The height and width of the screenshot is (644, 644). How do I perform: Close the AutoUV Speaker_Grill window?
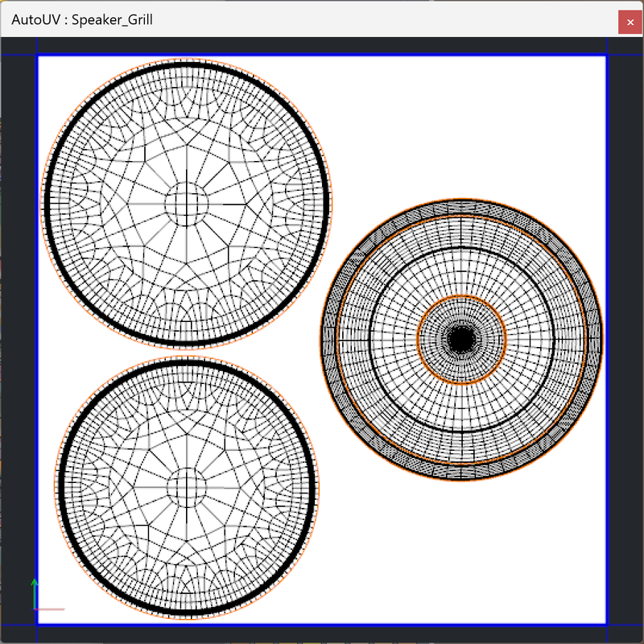pyautogui.click(x=630, y=23)
